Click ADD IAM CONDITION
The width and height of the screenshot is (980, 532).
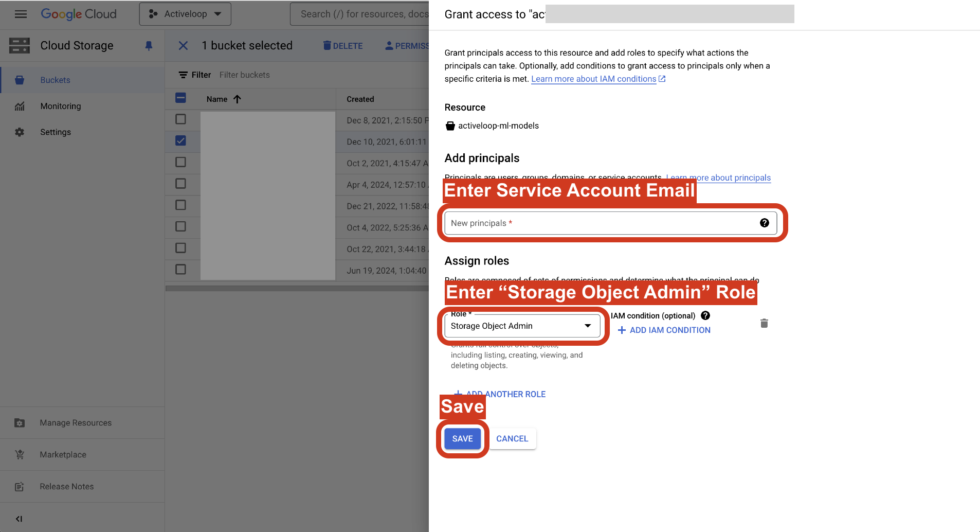pos(664,330)
